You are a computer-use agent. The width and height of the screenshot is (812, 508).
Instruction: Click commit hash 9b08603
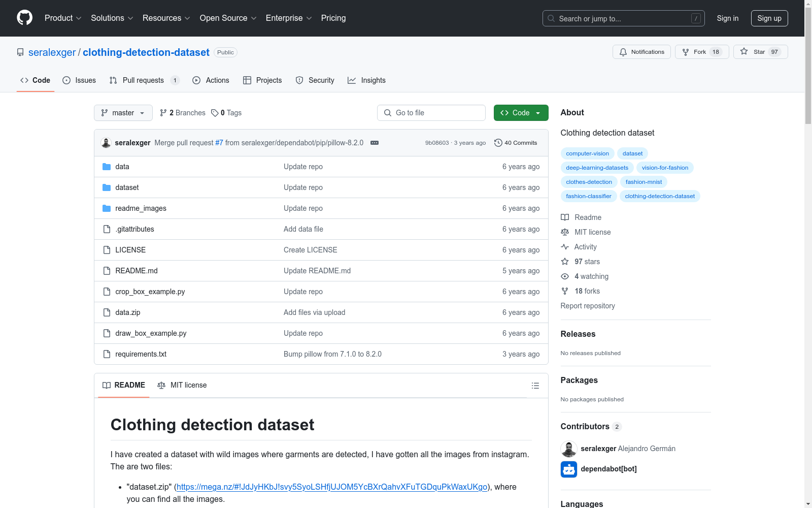pyautogui.click(x=437, y=143)
